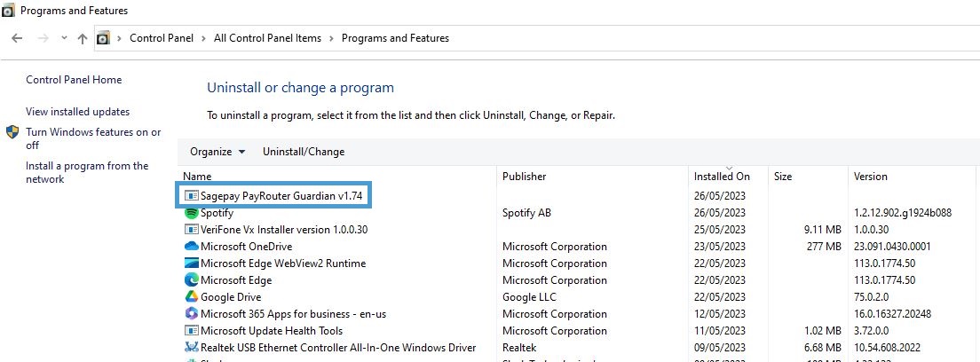Click the 25/05/2023 installed date cell
Viewport: 980px width, 362px height.
click(719, 230)
